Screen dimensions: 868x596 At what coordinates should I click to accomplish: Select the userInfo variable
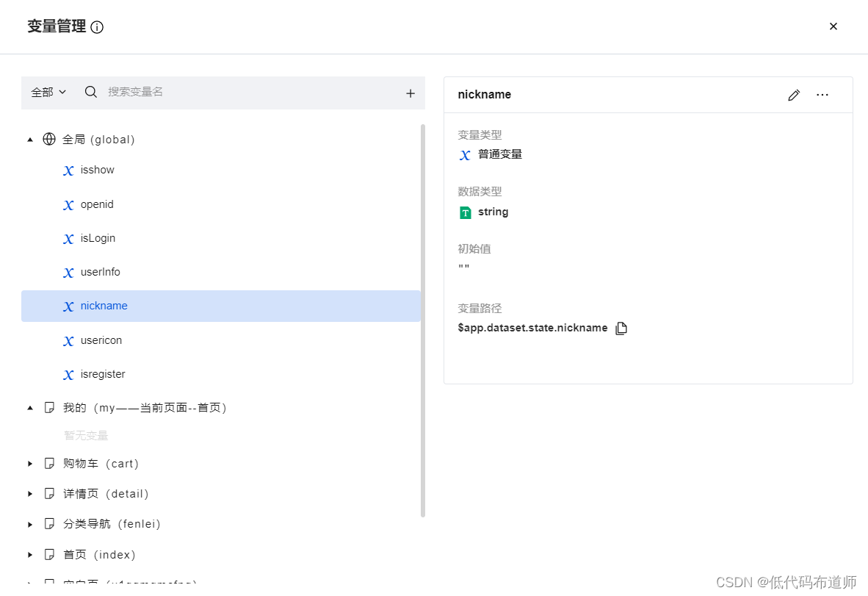(101, 272)
